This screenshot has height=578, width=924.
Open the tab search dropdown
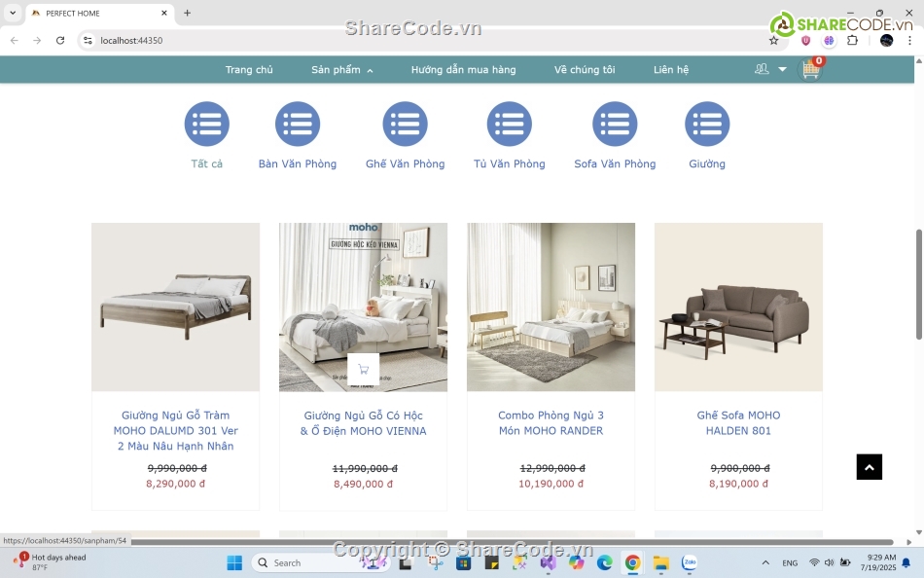pyautogui.click(x=13, y=13)
